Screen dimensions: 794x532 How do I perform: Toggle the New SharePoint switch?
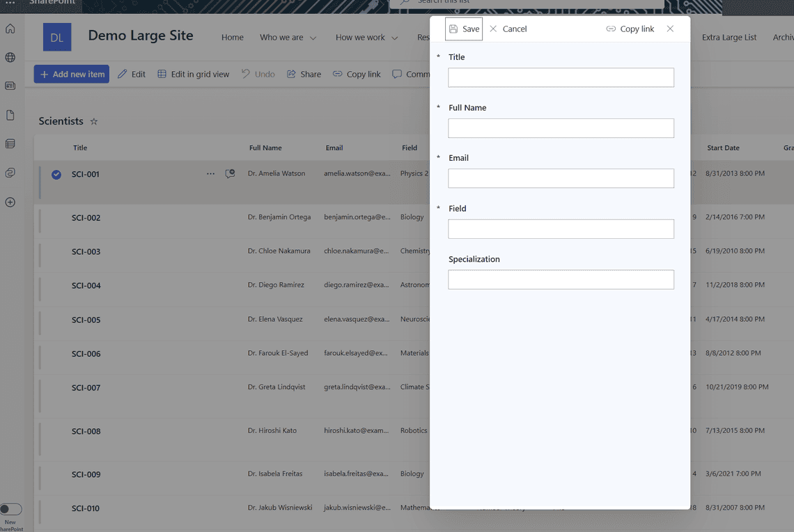point(10,509)
